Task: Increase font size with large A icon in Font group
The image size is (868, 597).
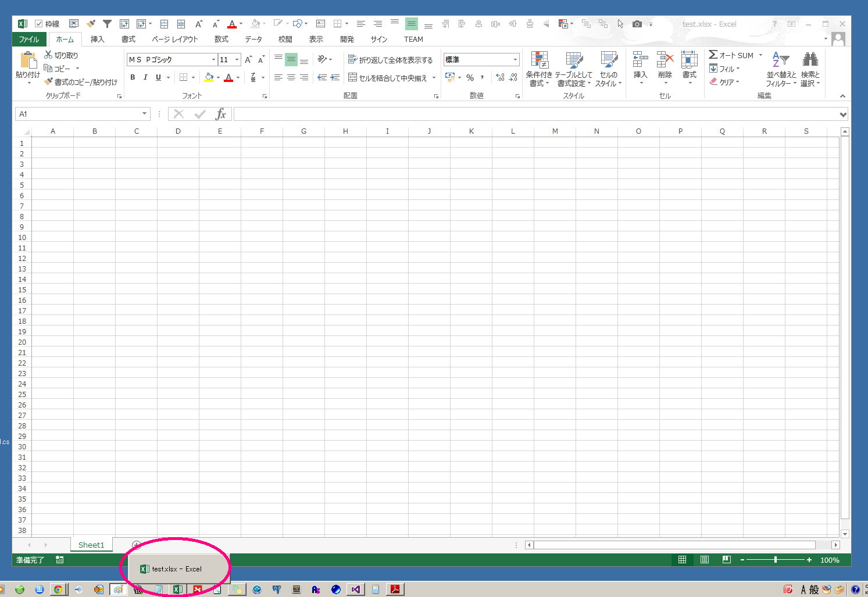Action: click(248, 59)
